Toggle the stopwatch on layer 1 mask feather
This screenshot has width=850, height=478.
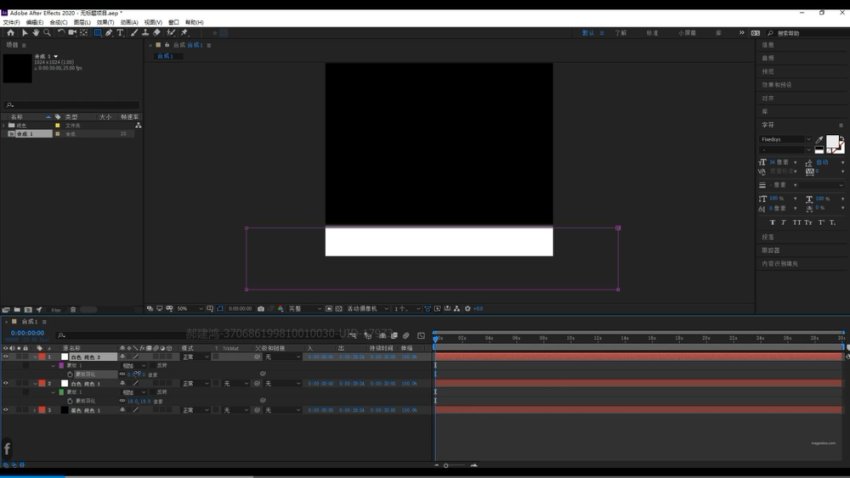[x=70, y=374]
